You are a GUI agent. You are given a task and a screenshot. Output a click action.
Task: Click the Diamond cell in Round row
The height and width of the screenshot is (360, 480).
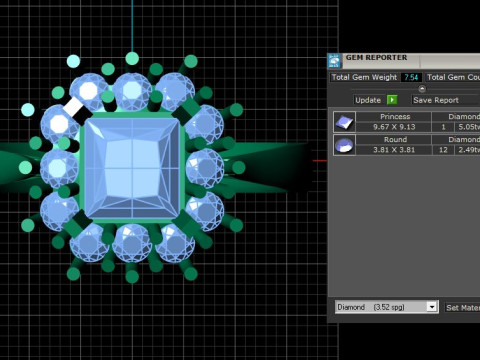click(456, 139)
